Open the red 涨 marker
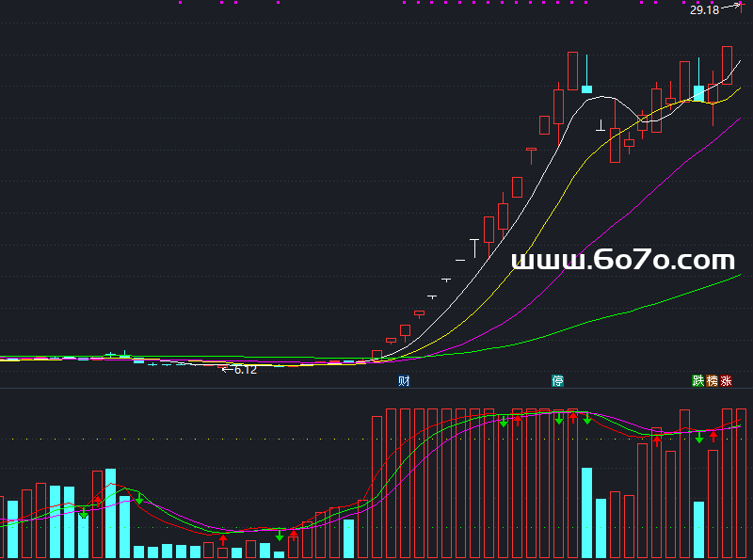753x560 pixels. coord(727,381)
